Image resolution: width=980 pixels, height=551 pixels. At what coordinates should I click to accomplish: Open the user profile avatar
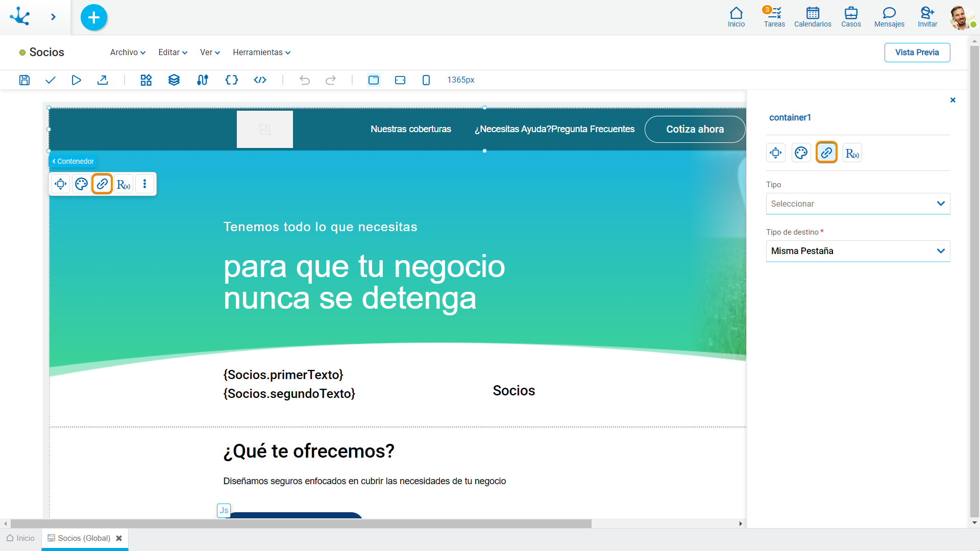tap(961, 17)
